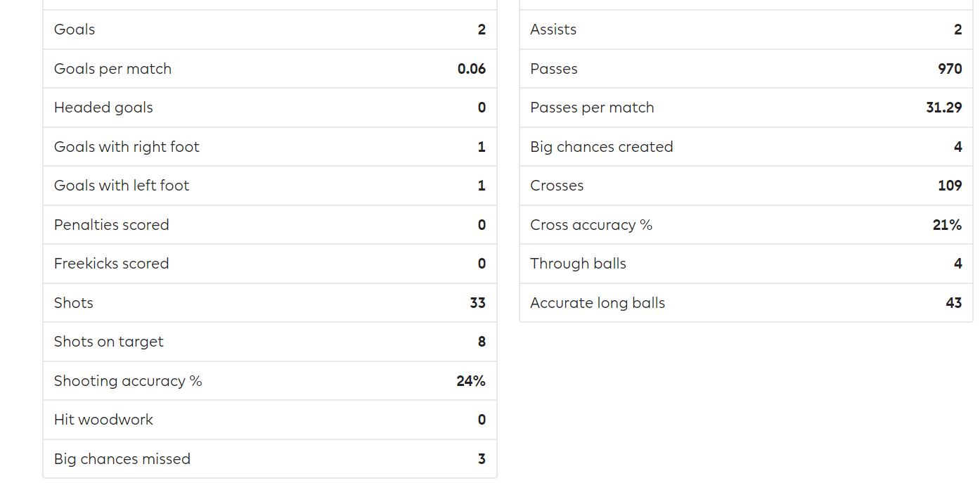The width and height of the screenshot is (980, 483).
Task: Click the Hit woodwork row
Action: click(270, 420)
